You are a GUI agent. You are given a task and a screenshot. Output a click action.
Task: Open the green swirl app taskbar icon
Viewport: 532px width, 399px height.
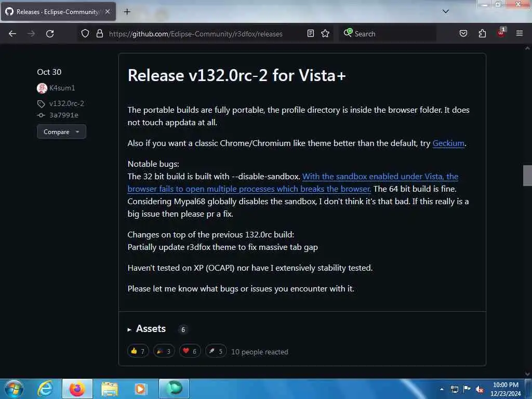tap(174, 389)
